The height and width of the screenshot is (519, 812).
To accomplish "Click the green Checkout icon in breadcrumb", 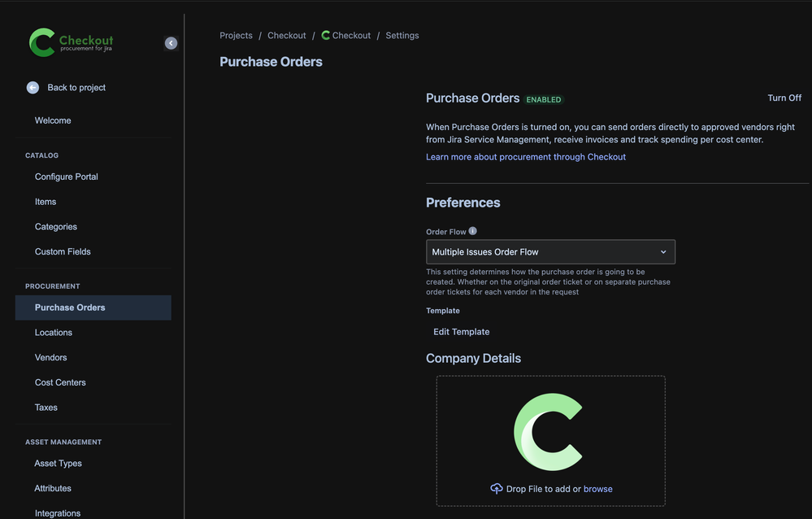I will point(326,35).
